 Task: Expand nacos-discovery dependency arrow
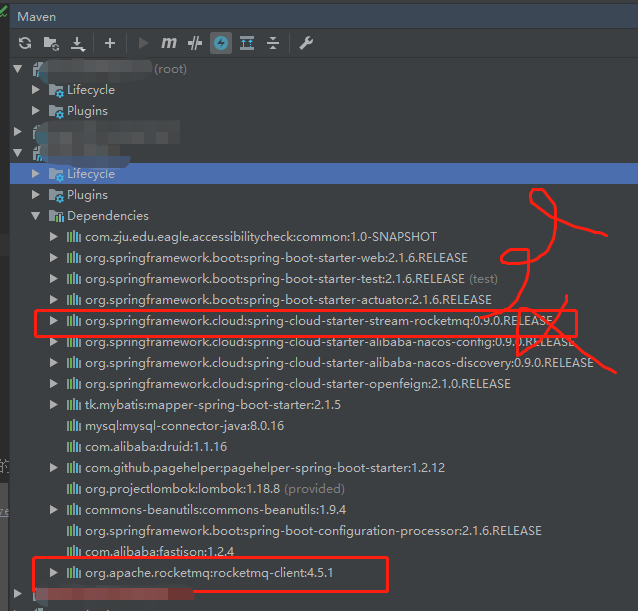53,363
